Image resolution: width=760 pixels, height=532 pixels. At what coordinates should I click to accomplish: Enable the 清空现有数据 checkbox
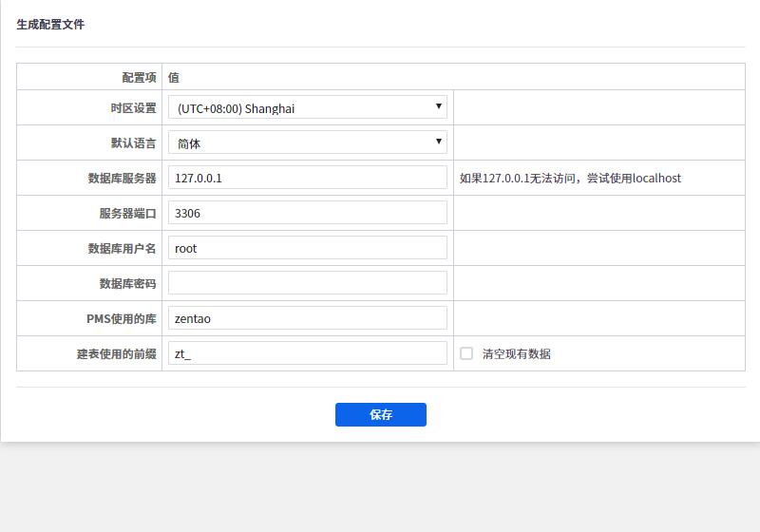(x=466, y=353)
